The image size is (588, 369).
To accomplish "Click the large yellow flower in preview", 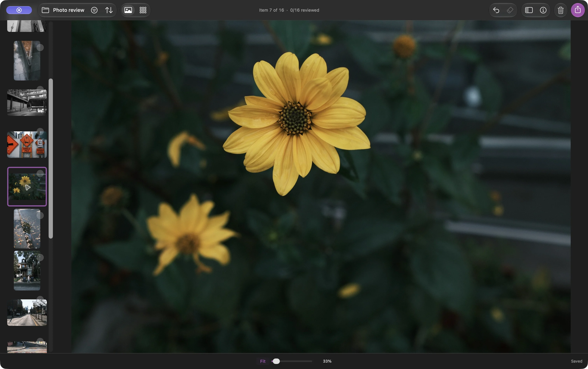I will coord(297,123).
